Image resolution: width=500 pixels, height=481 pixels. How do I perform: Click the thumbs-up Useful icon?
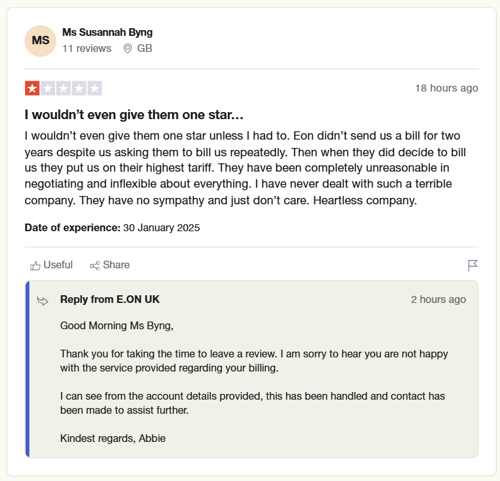point(35,266)
